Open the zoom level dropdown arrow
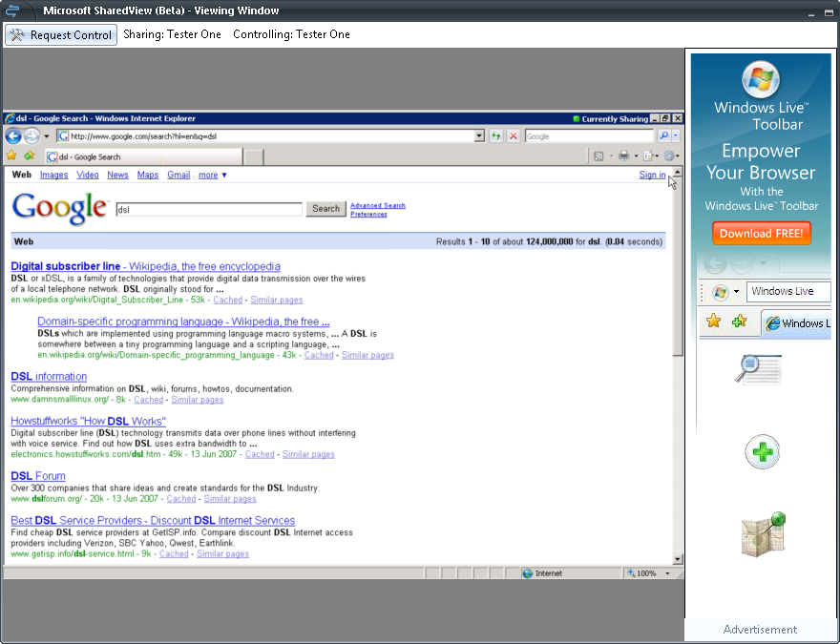The width and height of the screenshot is (840, 644). click(667, 573)
